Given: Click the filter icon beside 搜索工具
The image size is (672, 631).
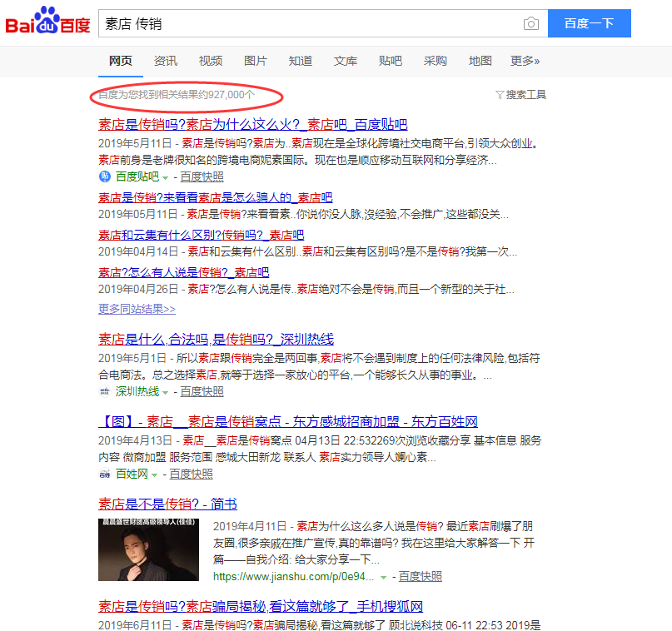Looking at the screenshot, I should (500, 95).
